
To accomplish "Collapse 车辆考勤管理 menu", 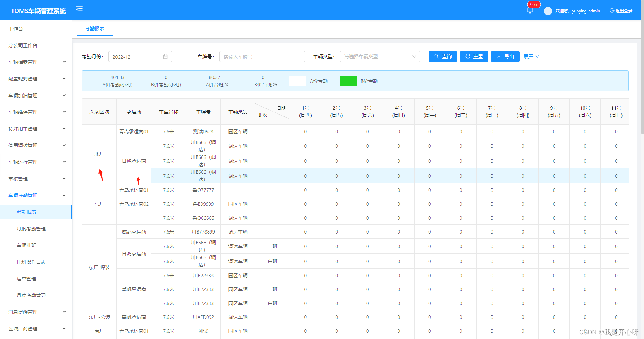I will coord(36,195).
